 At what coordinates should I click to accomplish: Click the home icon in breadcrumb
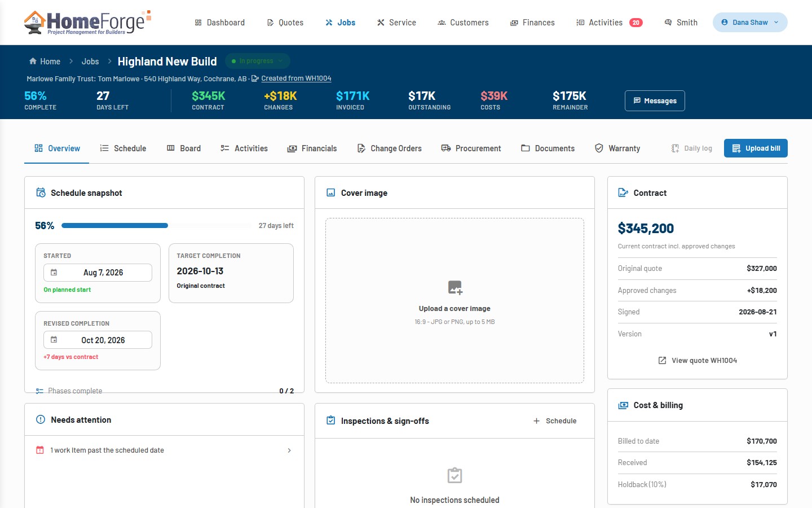pos(33,61)
